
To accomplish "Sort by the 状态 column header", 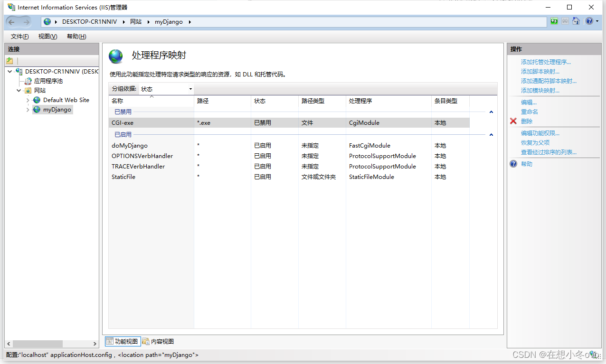I will click(275, 101).
